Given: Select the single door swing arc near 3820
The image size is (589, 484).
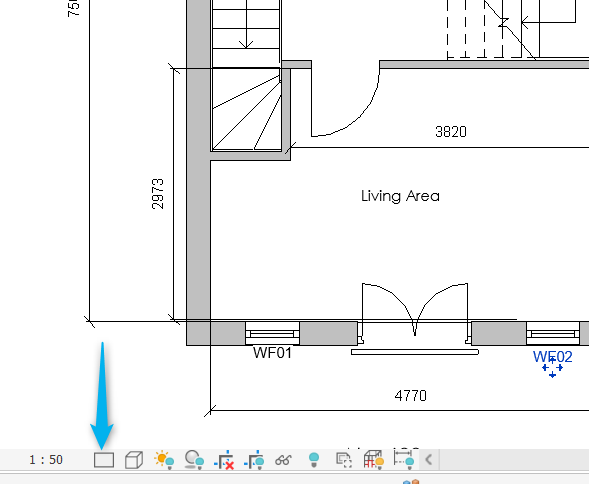Looking at the screenshot, I should pyautogui.click(x=345, y=102).
